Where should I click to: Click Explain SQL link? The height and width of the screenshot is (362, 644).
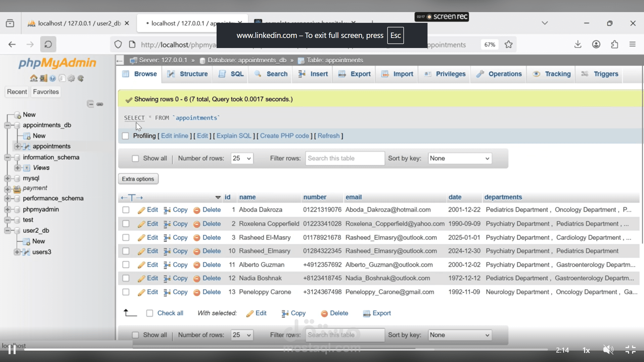point(234,136)
